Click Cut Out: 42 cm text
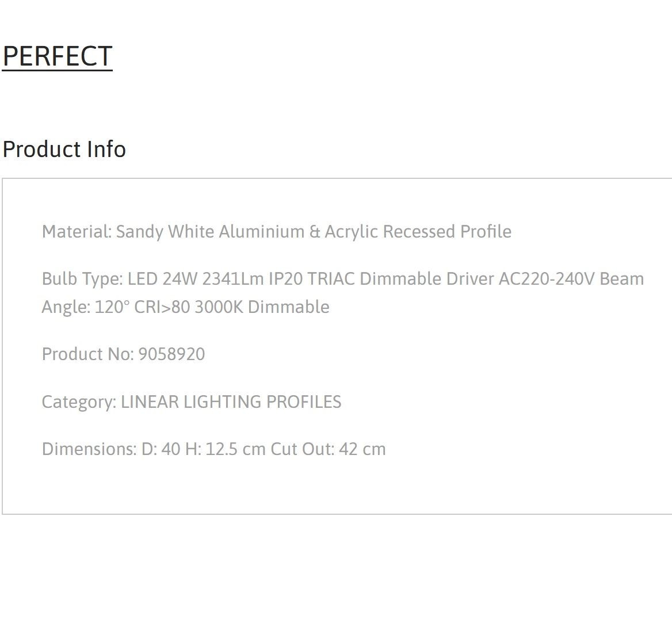 click(x=329, y=449)
